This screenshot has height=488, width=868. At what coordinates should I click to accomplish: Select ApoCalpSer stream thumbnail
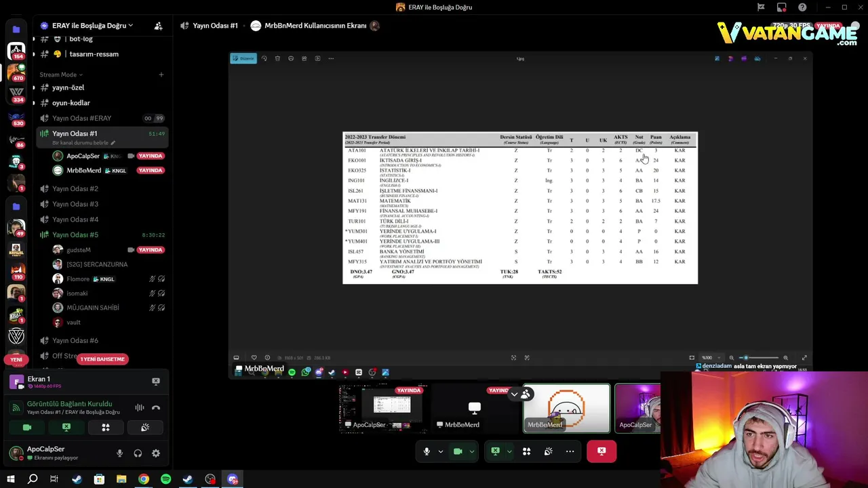[384, 408]
